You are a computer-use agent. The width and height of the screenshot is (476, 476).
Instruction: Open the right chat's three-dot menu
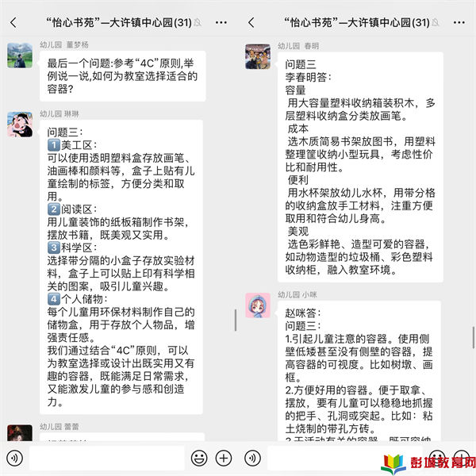click(x=459, y=22)
